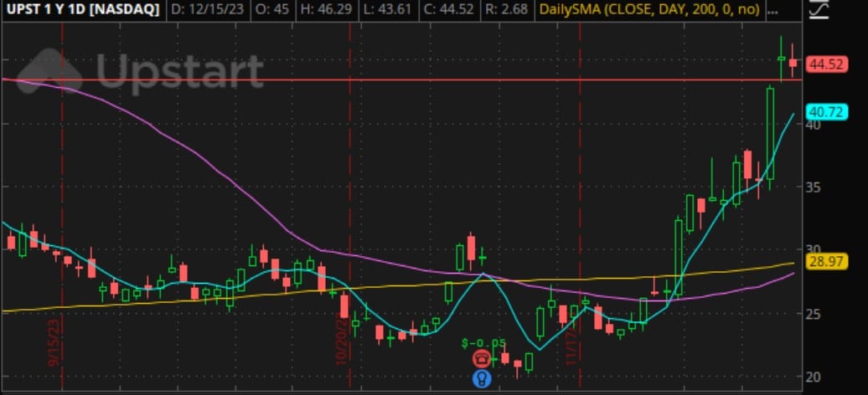Select the red 44.52 last price bubble
The width and height of the screenshot is (868, 395).
point(828,64)
